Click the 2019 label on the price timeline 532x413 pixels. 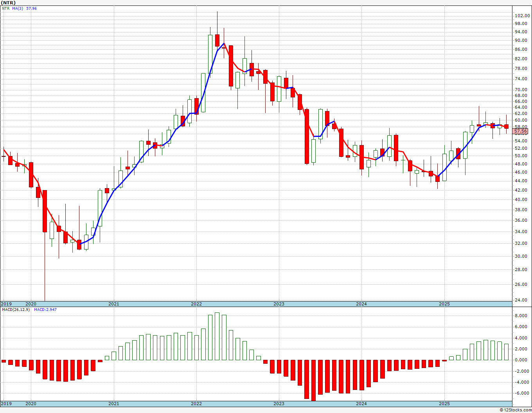[6, 304]
